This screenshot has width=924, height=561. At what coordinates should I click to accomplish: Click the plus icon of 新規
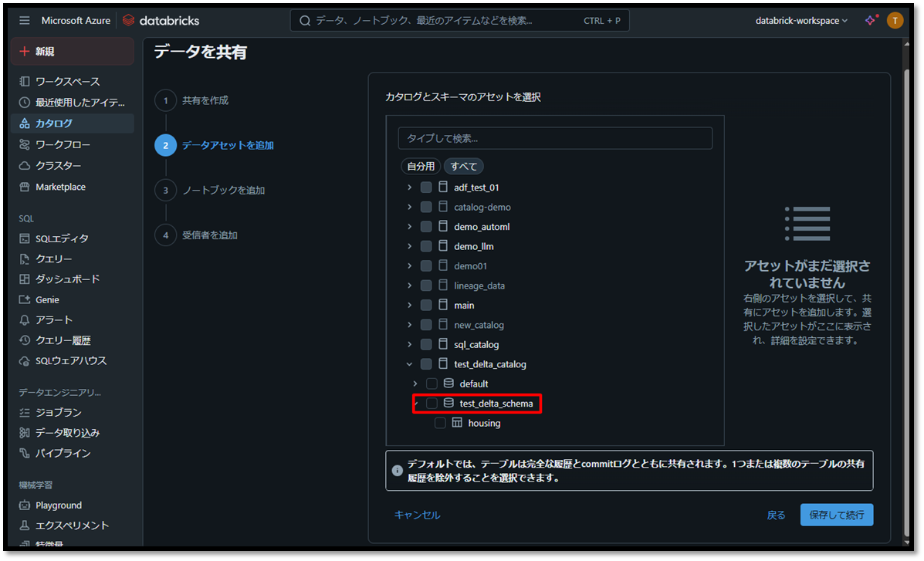click(24, 52)
